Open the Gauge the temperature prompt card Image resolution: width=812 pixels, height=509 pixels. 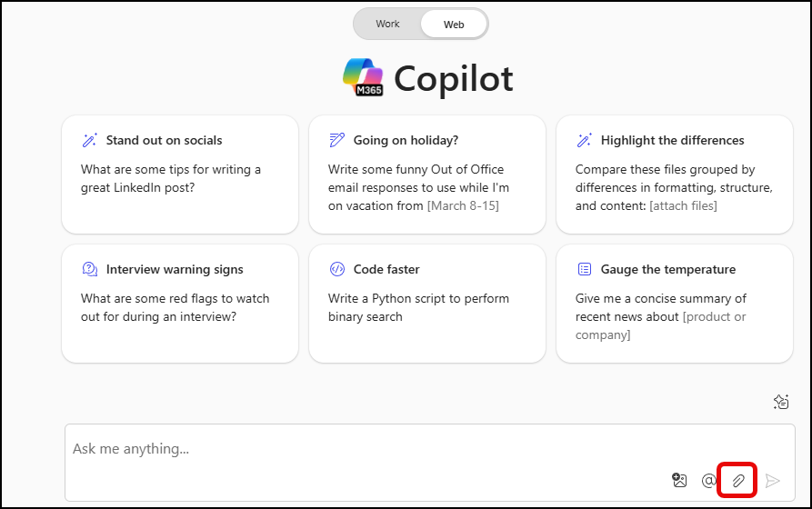click(675, 304)
